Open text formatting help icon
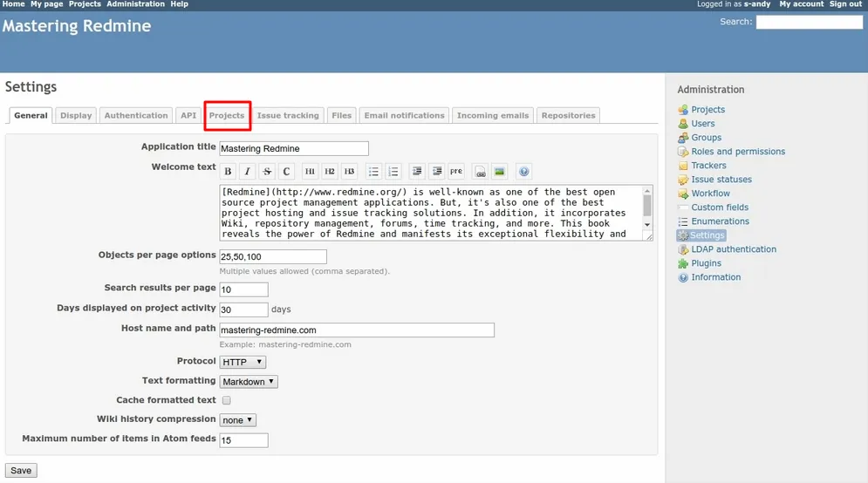Image resolution: width=868 pixels, height=483 pixels. pyautogui.click(x=523, y=172)
